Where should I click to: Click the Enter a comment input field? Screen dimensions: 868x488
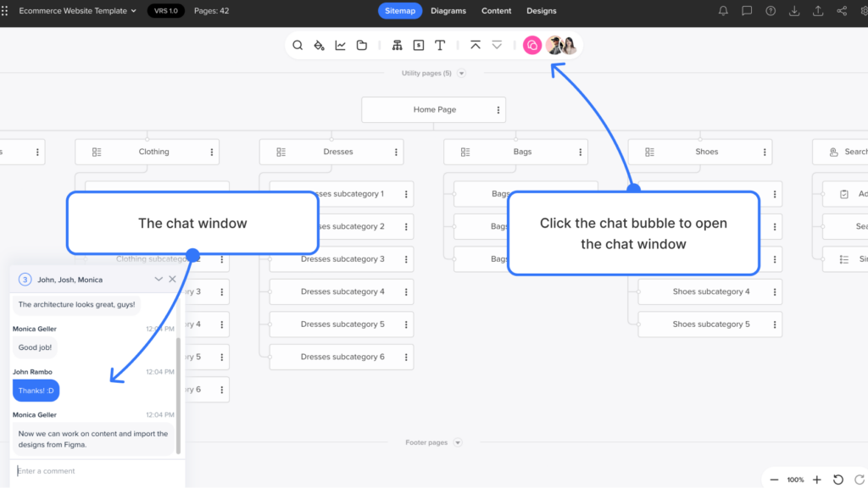pos(93,471)
